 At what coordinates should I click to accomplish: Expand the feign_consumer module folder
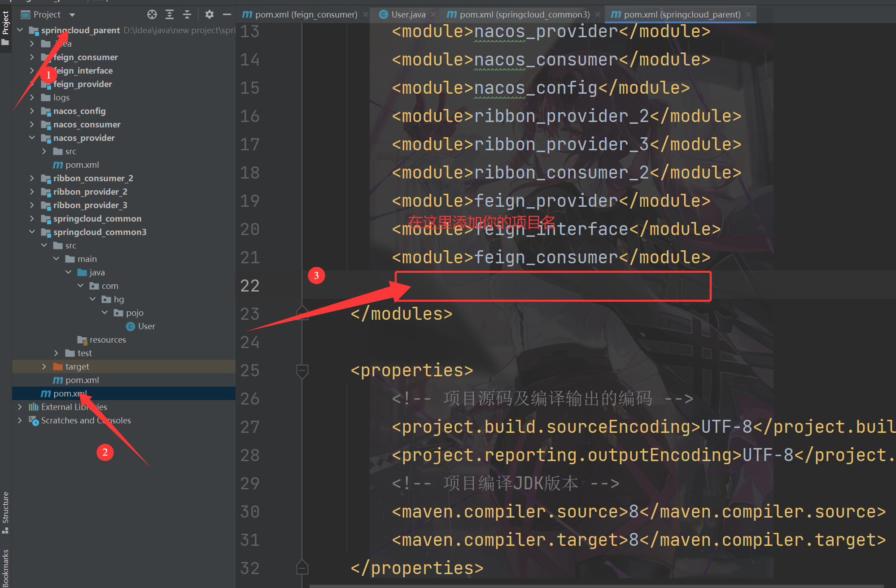point(32,57)
